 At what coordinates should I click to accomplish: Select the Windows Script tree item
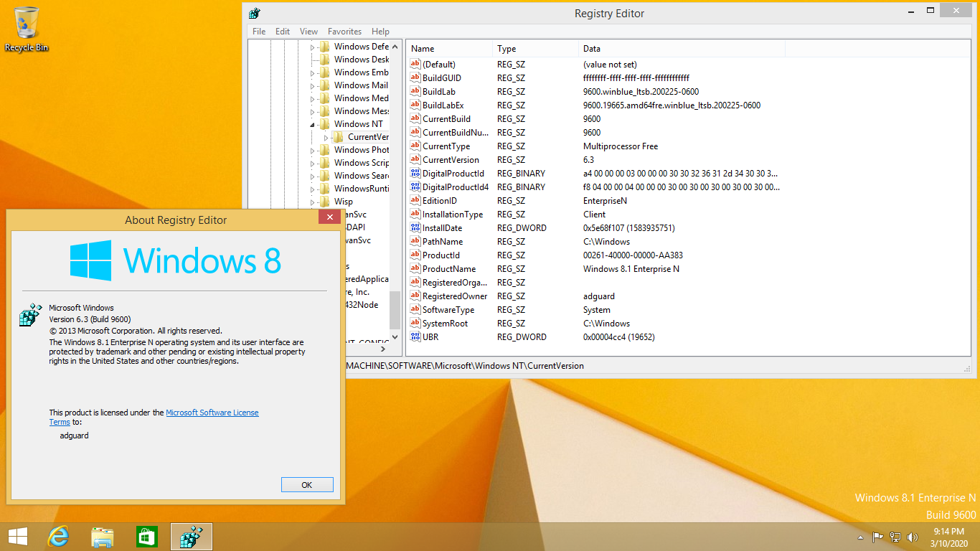362,162
